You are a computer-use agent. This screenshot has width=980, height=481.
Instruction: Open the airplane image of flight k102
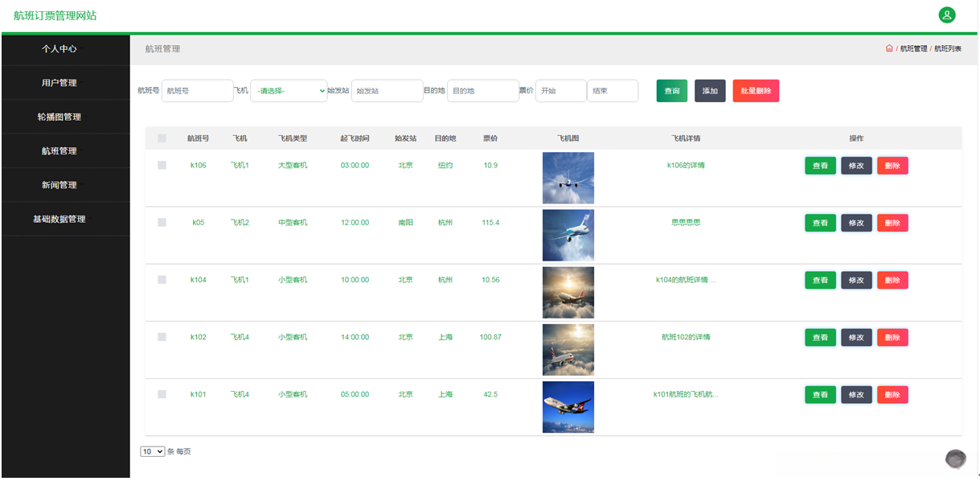click(568, 350)
